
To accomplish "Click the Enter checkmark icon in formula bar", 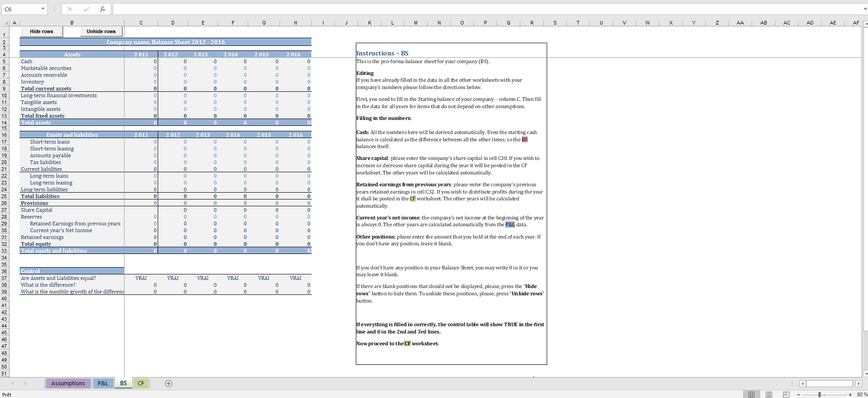I will (86, 9).
